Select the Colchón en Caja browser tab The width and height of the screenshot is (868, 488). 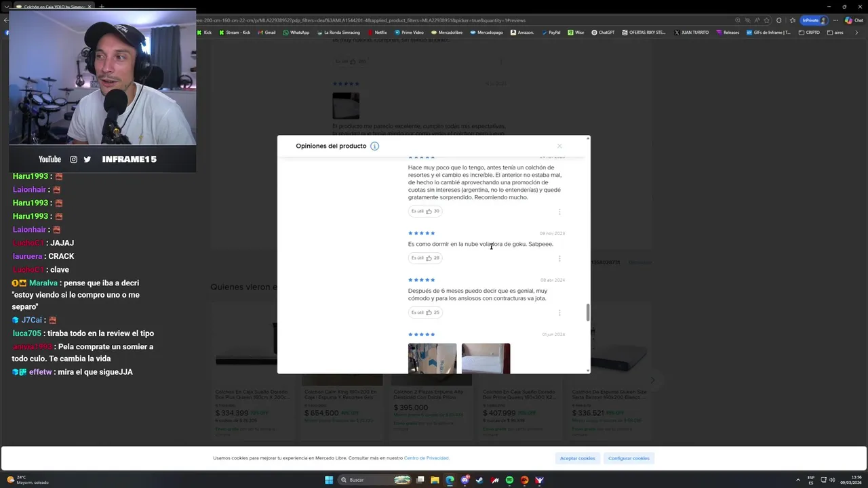pos(54,7)
